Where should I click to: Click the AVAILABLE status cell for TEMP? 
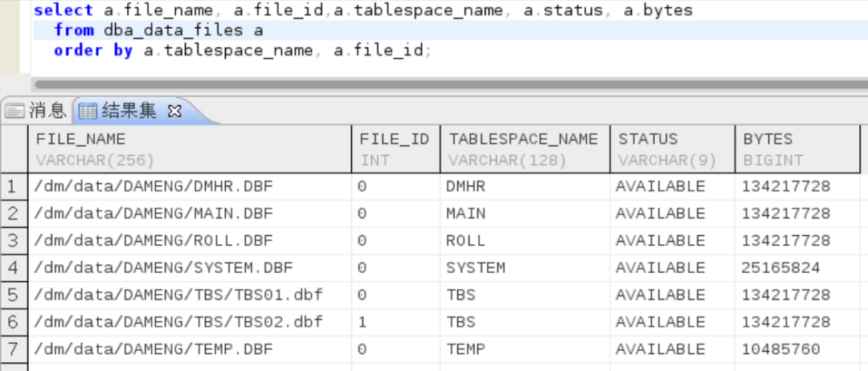(x=660, y=349)
